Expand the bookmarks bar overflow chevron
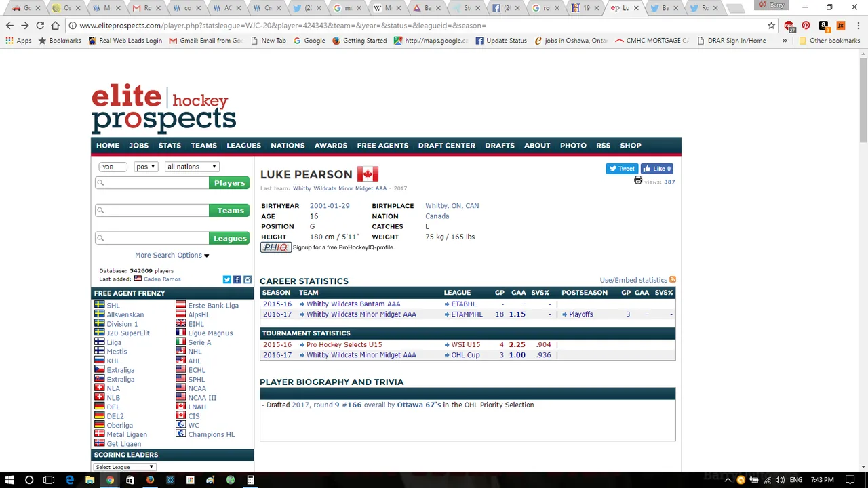Image resolution: width=868 pixels, height=488 pixels. [x=785, y=41]
